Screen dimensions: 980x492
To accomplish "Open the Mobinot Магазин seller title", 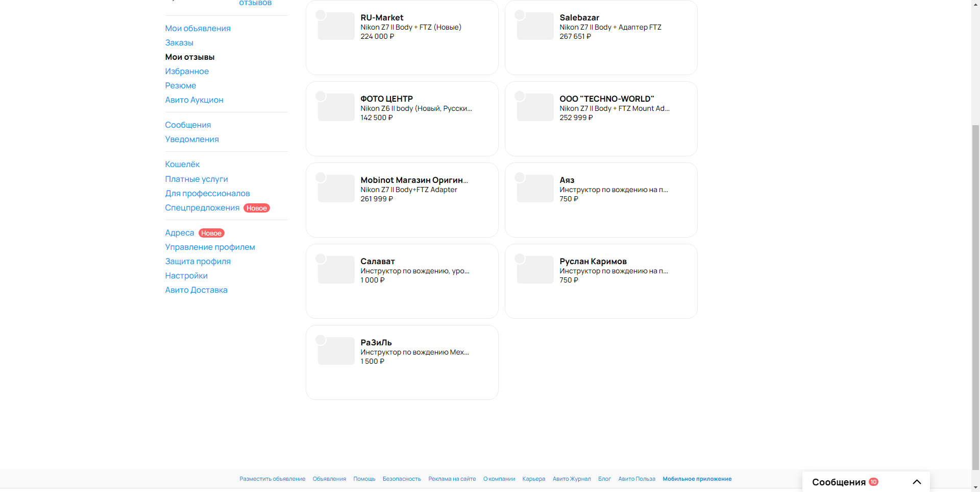I will click(414, 180).
